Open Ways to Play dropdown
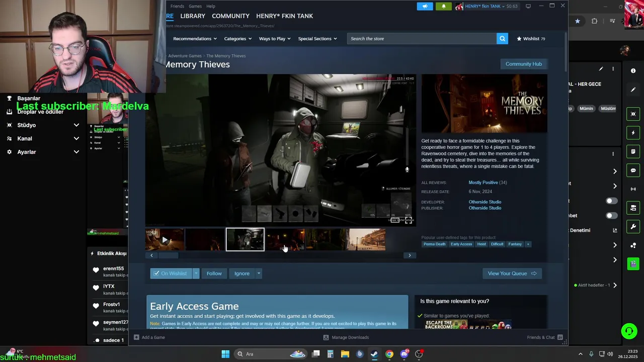This screenshot has height=362, width=644. point(275,39)
